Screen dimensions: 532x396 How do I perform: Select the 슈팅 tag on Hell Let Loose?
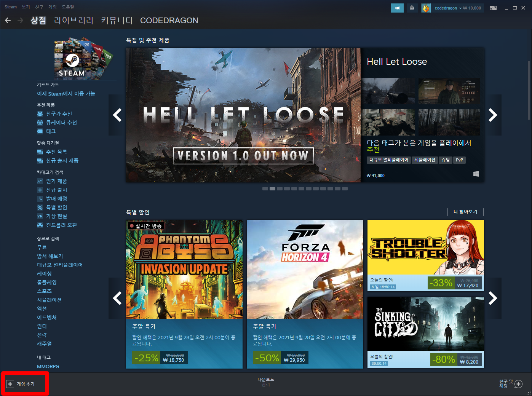tap(446, 160)
